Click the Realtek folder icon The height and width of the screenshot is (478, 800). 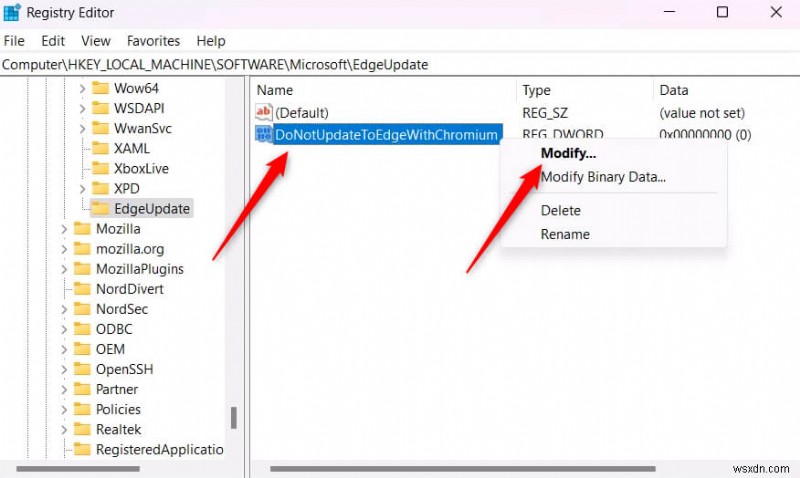point(82,429)
